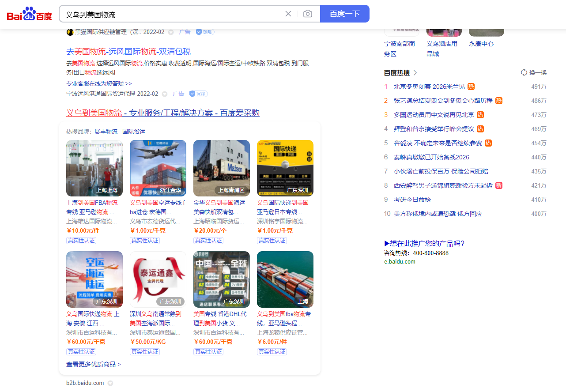The width and height of the screenshot is (566, 392).
Task: Open 义乌到美国物流 百度爱采购 result title
Action: tap(163, 113)
